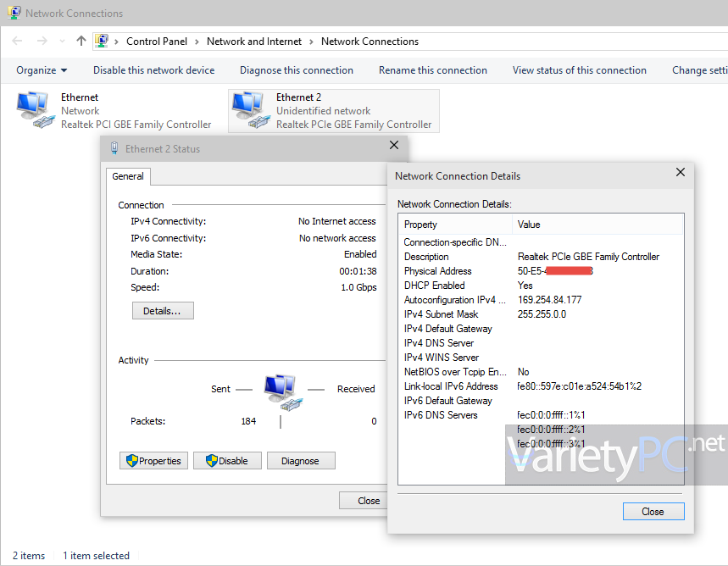Viewport: 728px width, 566px height.
Task: Select IPv6 DNS Servers fec0:0:0:ffff::1%1
Action: (551, 415)
